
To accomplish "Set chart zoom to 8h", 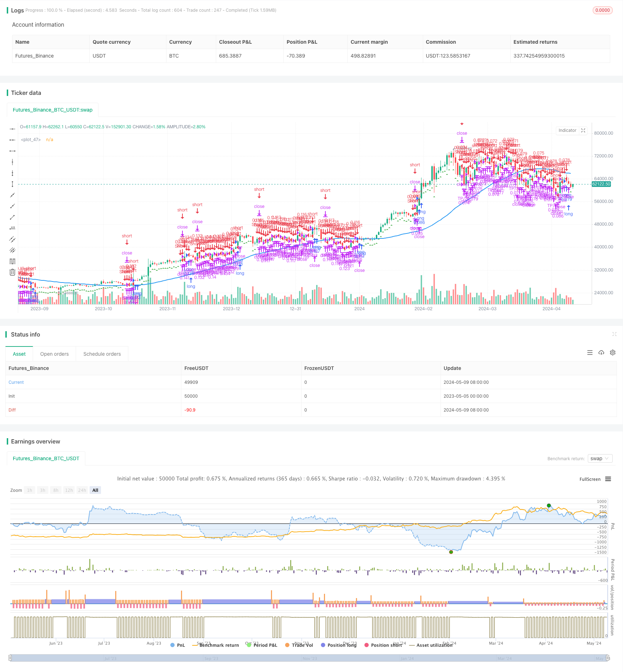I will [x=56, y=490].
